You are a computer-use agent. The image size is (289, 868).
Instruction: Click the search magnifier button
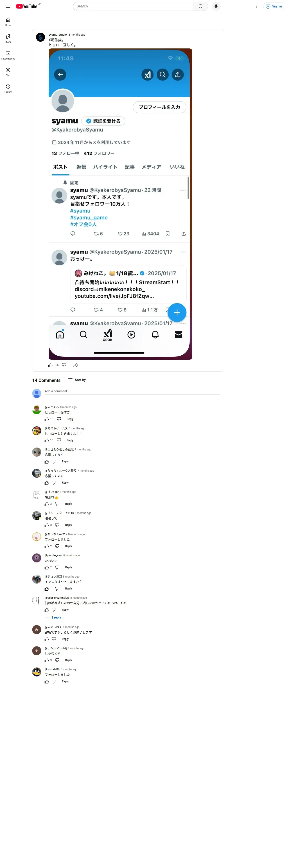pyautogui.click(x=201, y=6)
